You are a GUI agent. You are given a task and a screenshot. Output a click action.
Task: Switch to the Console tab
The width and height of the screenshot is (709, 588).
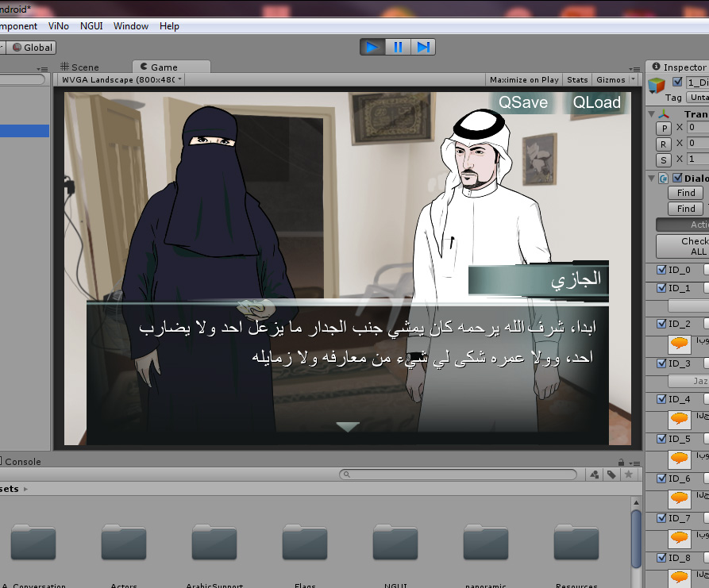[21, 462]
